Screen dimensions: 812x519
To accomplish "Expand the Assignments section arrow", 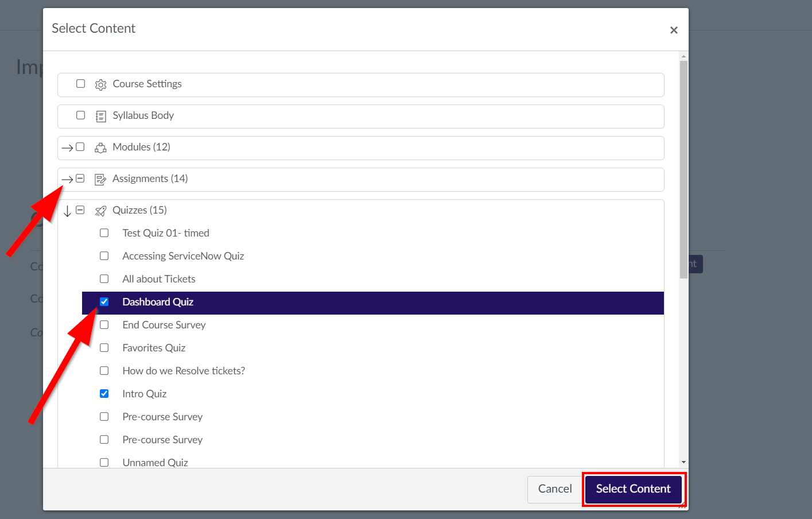I will [67, 180].
